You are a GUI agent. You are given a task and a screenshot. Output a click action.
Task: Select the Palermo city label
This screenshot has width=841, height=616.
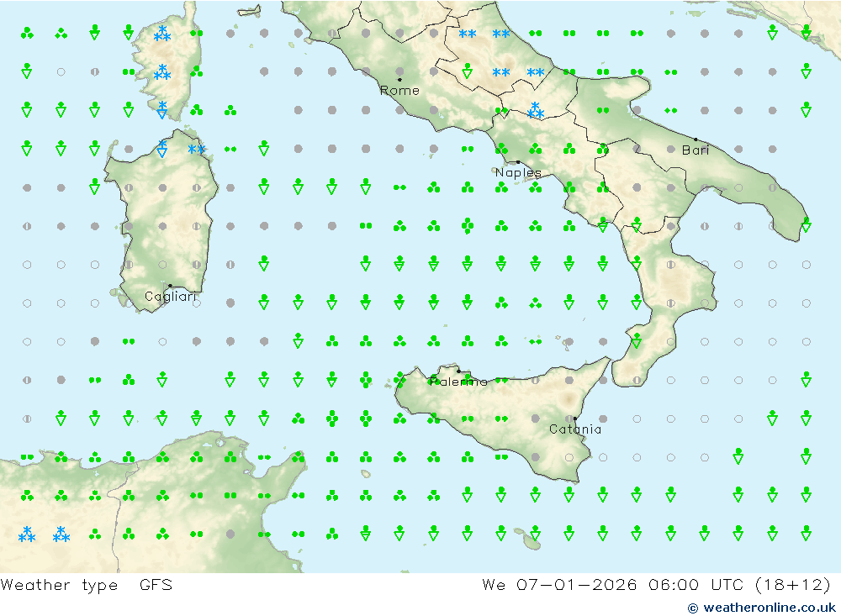pyautogui.click(x=458, y=382)
